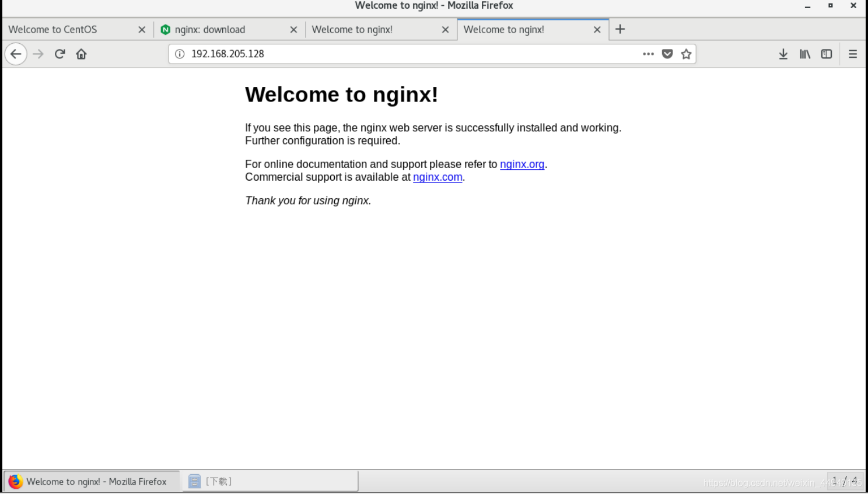Viewport: 868px width, 494px height.
Task: Select Firefox window in the taskbar
Action: coord(92,482)
